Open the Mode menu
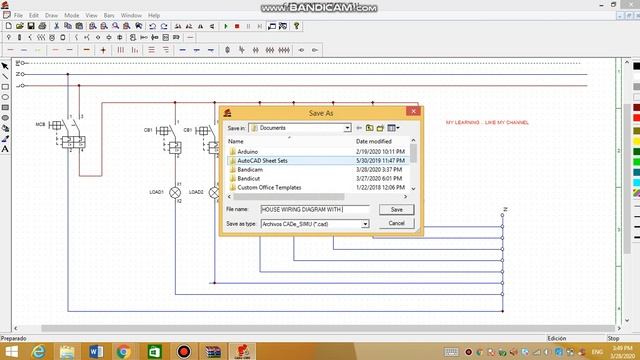The height and width of the screenshot is (360, 640). point(72,16)
